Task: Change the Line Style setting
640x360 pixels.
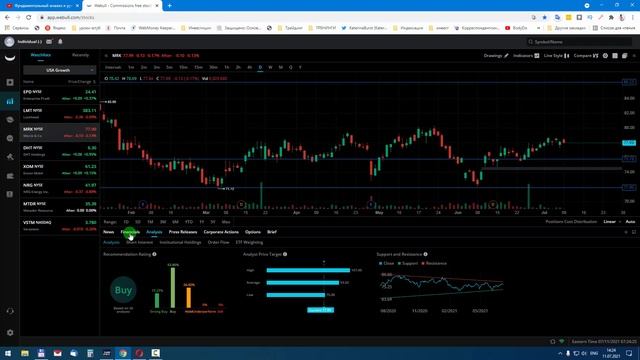Action: coord(556,56)
